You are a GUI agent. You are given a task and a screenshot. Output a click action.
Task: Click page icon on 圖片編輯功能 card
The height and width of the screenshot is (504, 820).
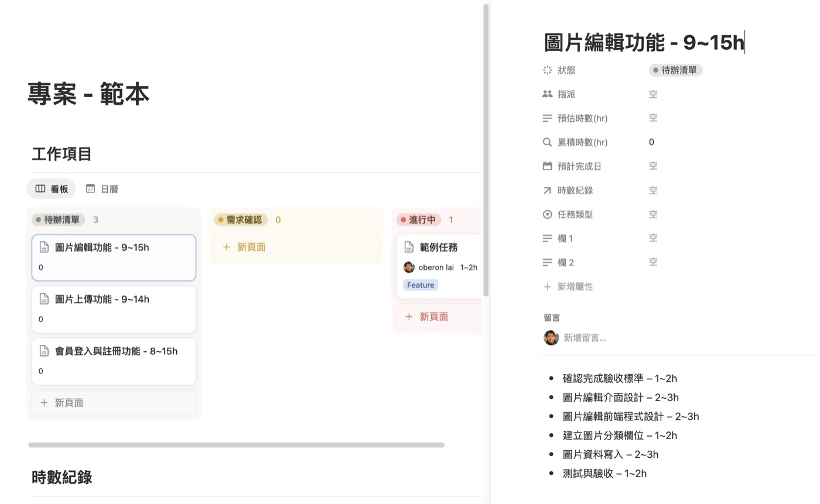(44, 247)
